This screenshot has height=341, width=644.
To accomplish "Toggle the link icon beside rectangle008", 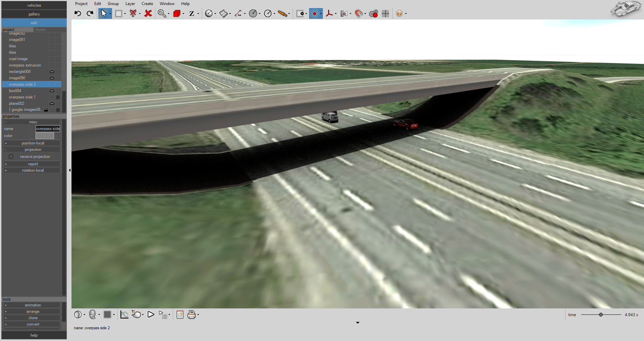I will (52, 72).
